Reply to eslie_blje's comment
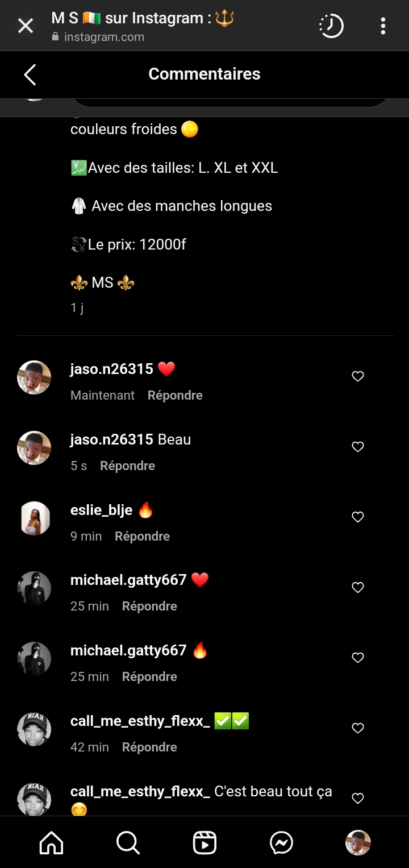The width and height of the screenshot is (409, 868). coord(142,536)
